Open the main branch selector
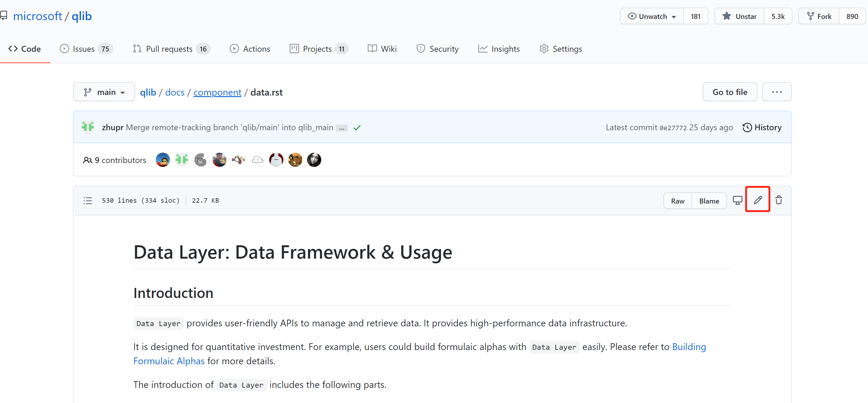Viewport: 868px width, 403px height. pos(104,92)
